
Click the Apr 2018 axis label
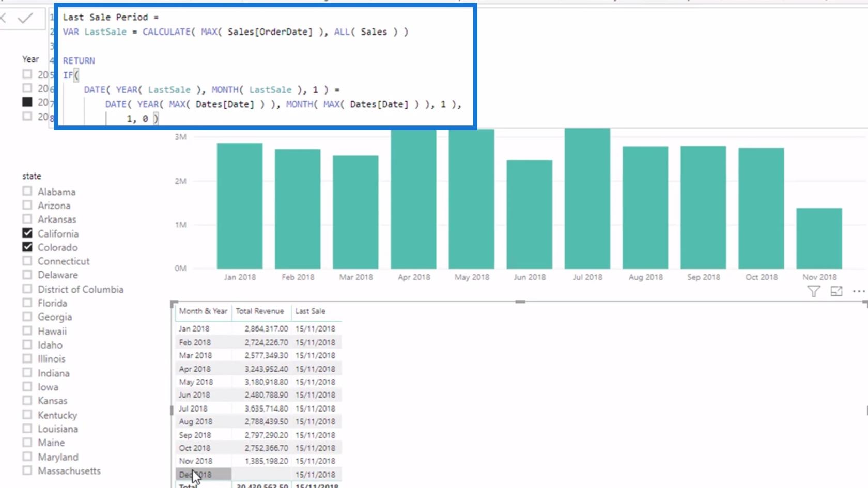(414, 277)
